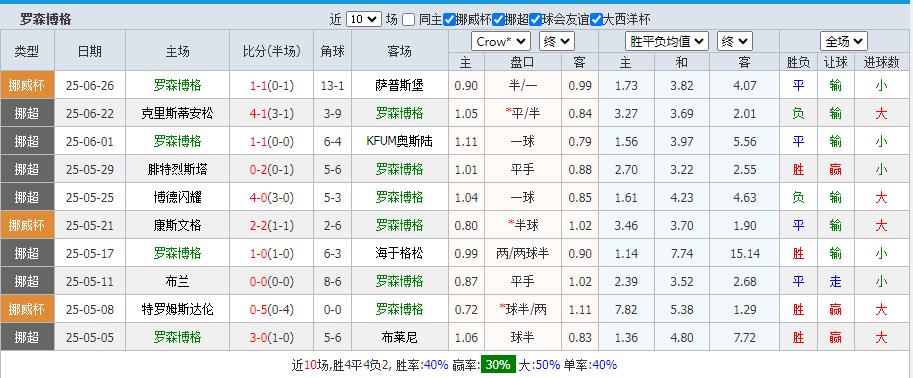
Task: Open home team 博德闪耀
Action: click(x=178, y=197)
